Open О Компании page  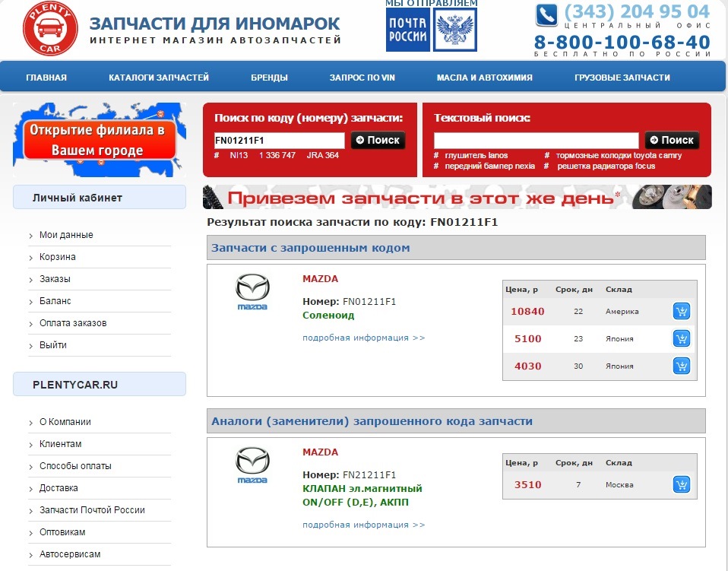tap(65, 422)
